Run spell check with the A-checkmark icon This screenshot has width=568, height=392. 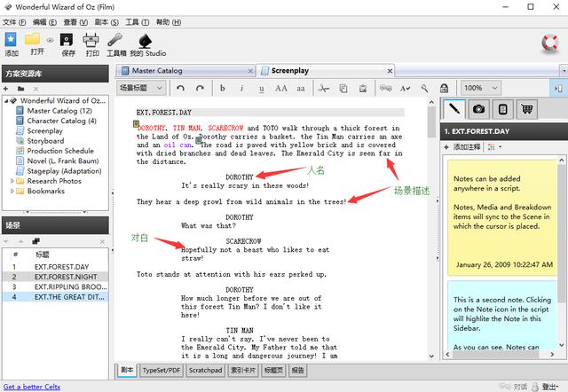tap(405, 89)
